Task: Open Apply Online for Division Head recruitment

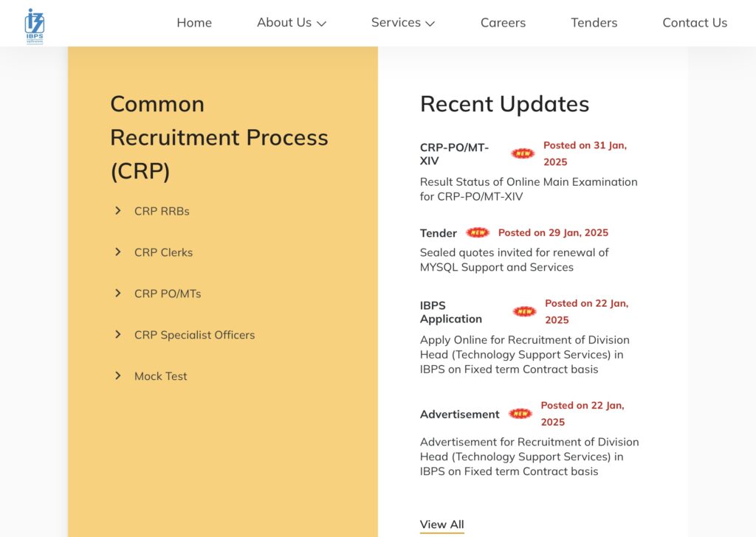Action: pyautogui.click(x=525, y=355)
